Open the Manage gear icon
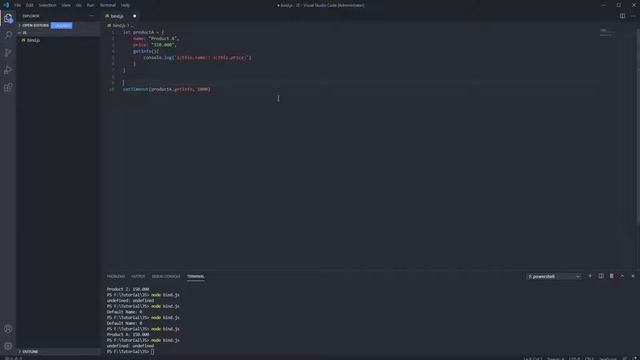The image size is (640, 360). tap(8, 346)
